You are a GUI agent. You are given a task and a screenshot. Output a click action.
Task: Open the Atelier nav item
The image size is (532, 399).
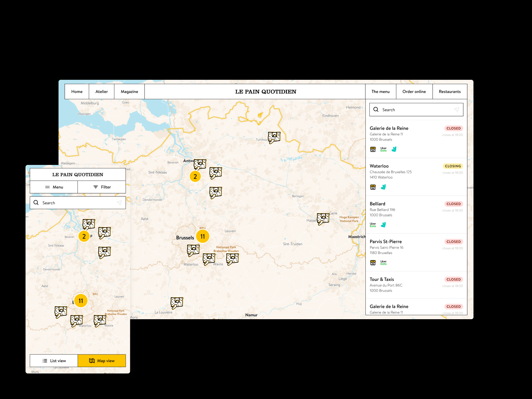pyautogui.click(x=102, y=92)
